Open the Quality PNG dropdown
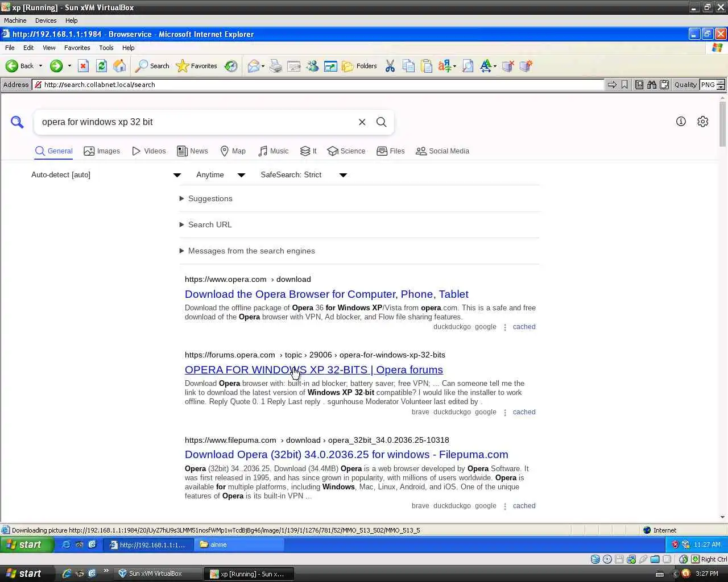 (x=713, y=85)
